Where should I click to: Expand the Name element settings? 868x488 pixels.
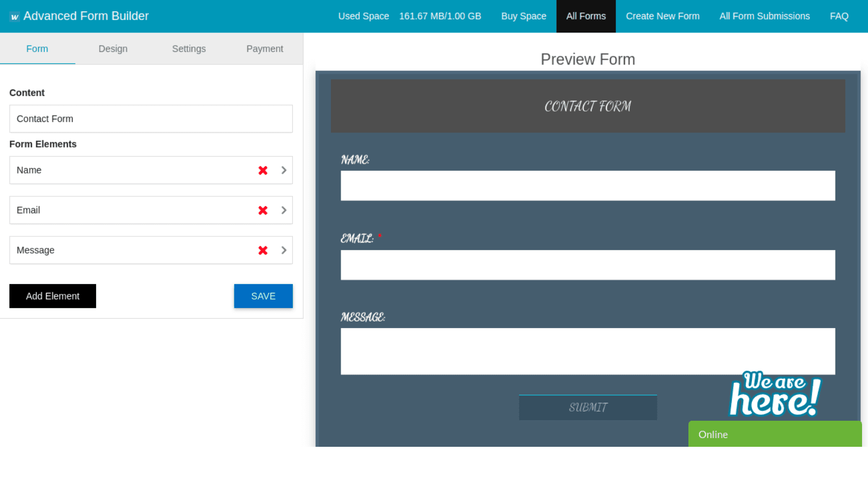point(284,170)
